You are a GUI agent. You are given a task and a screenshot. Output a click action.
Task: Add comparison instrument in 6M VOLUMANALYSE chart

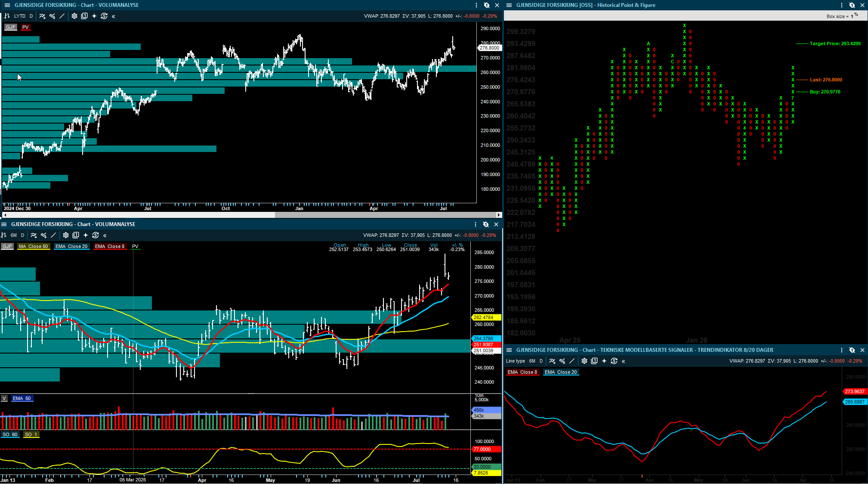coord(43,235)
